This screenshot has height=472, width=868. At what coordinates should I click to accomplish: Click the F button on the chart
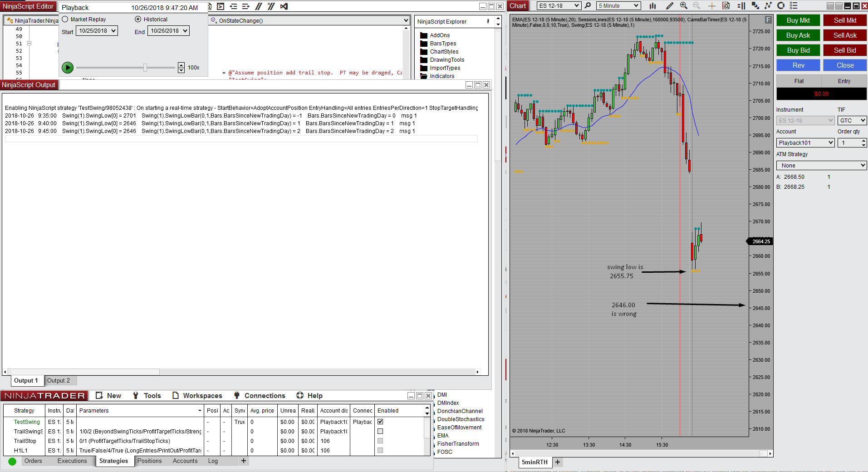point(768,20)
